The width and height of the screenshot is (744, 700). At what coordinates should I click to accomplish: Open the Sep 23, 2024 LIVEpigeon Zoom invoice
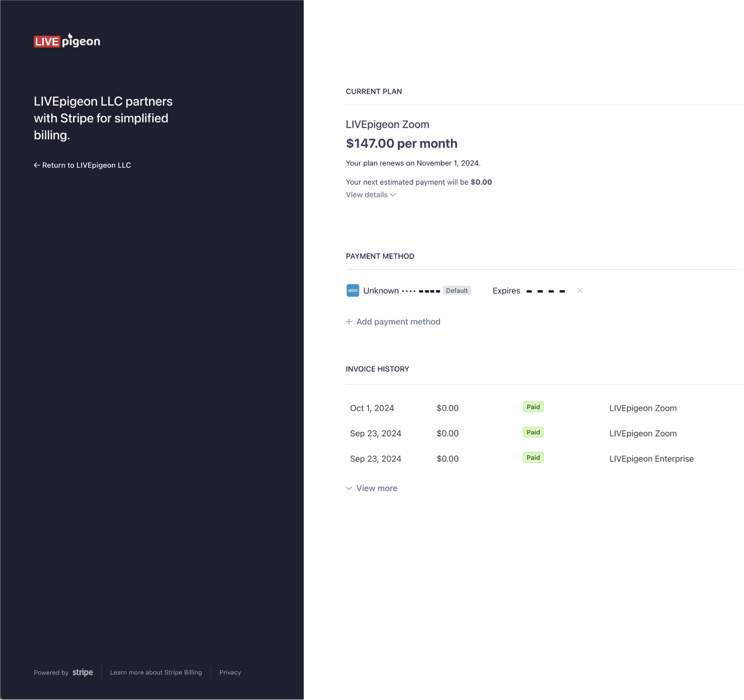[x=544, y=433]
